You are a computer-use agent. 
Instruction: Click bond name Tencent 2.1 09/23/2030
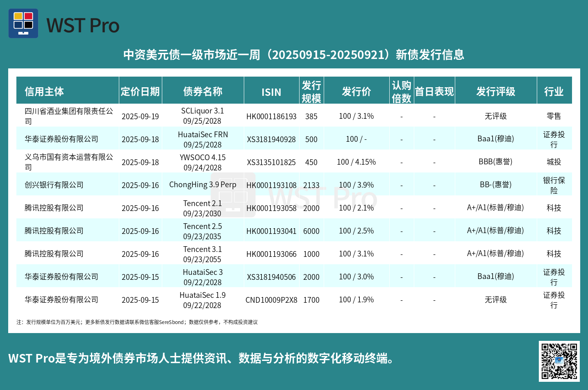click(202, 209)
